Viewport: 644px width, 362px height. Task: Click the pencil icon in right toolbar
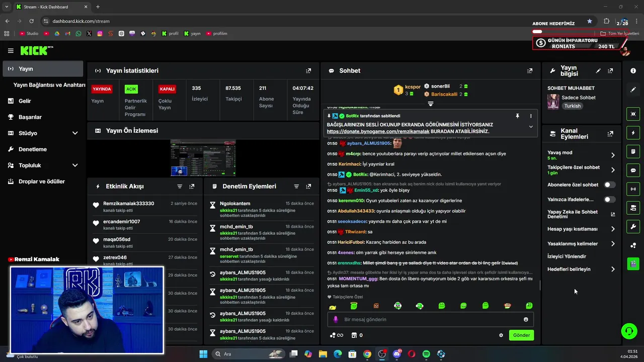(x=633, y=89)
